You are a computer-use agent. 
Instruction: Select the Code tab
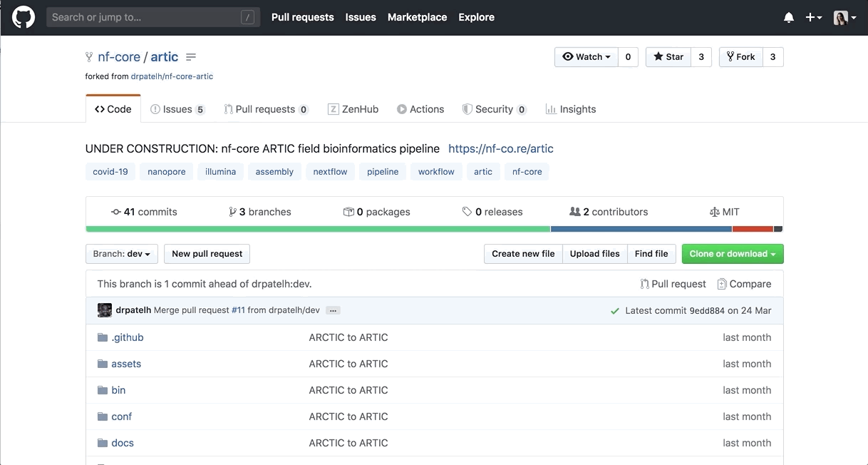[x=113, y=109]
